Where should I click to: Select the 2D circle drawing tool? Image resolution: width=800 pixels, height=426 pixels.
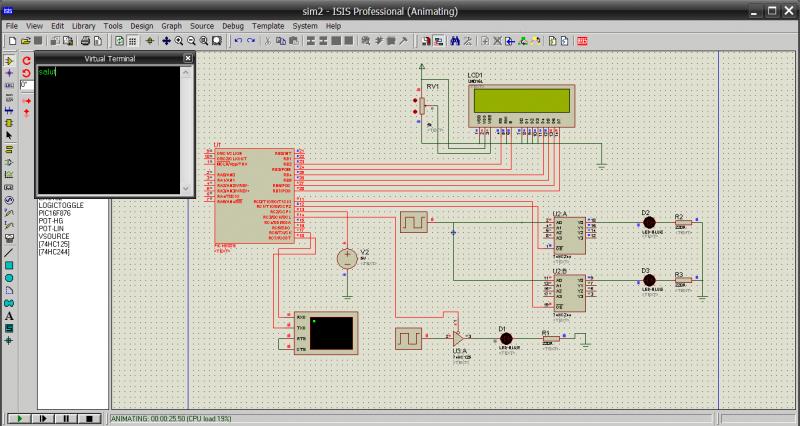pyautogui.click(x=9, y=278)
